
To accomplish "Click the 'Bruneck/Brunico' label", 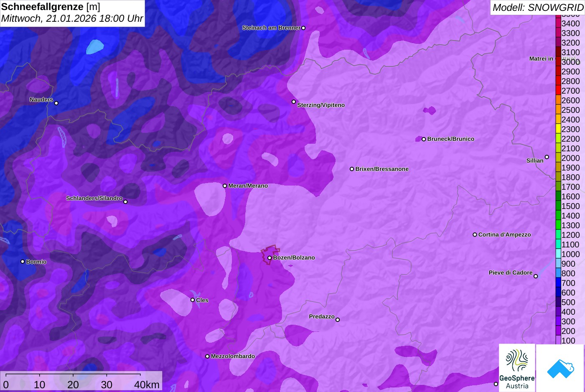I will [451, 139].
